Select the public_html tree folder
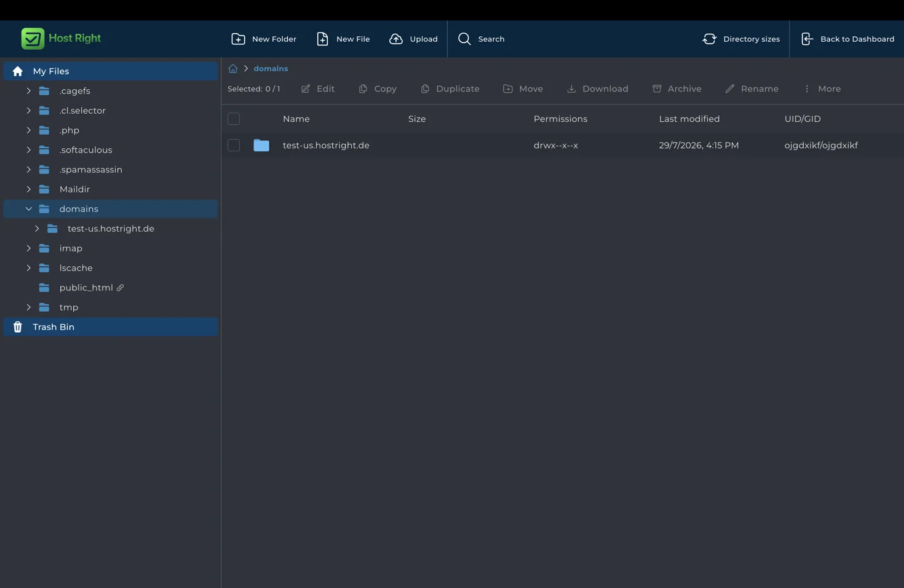 click(86, 288)
